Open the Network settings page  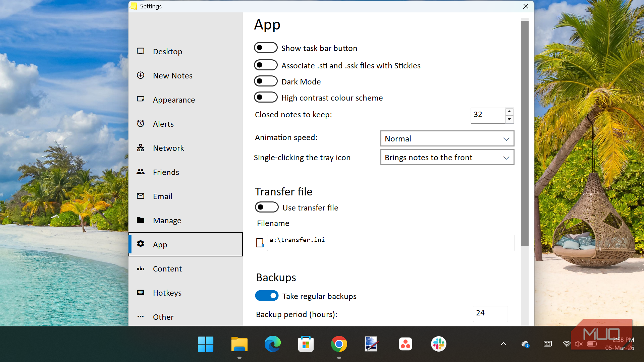185,148
